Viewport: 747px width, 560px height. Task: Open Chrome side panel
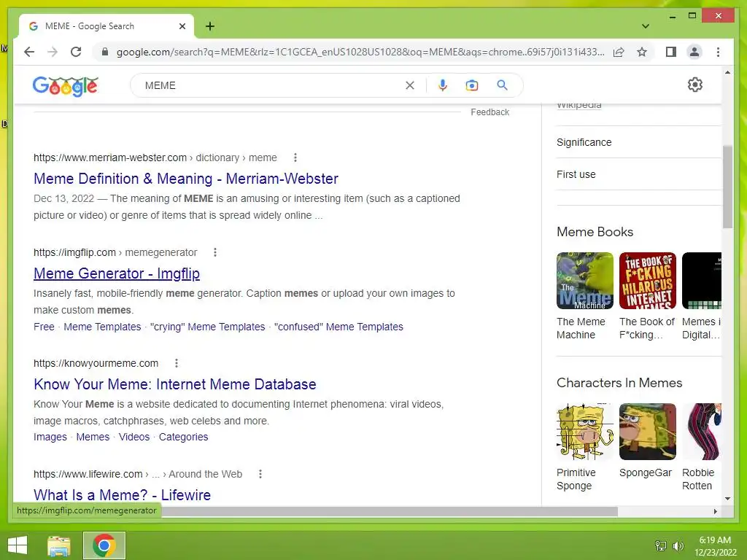671,52
